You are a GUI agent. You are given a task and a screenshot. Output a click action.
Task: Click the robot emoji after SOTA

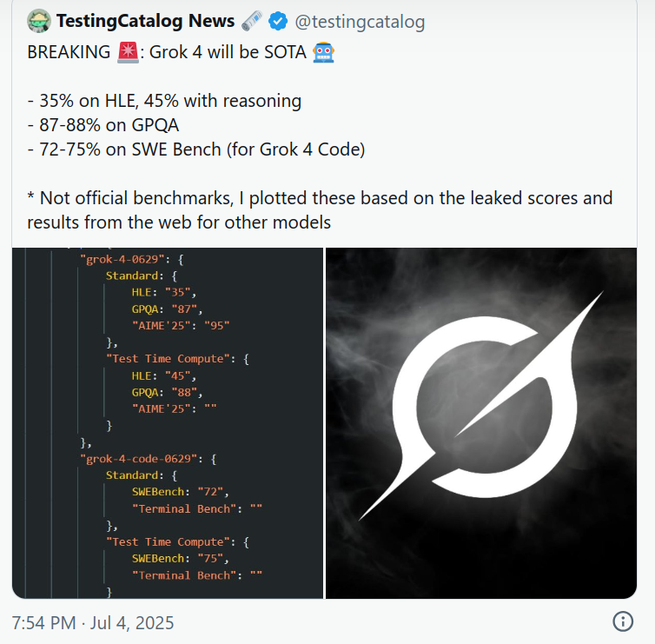(324, 52)
